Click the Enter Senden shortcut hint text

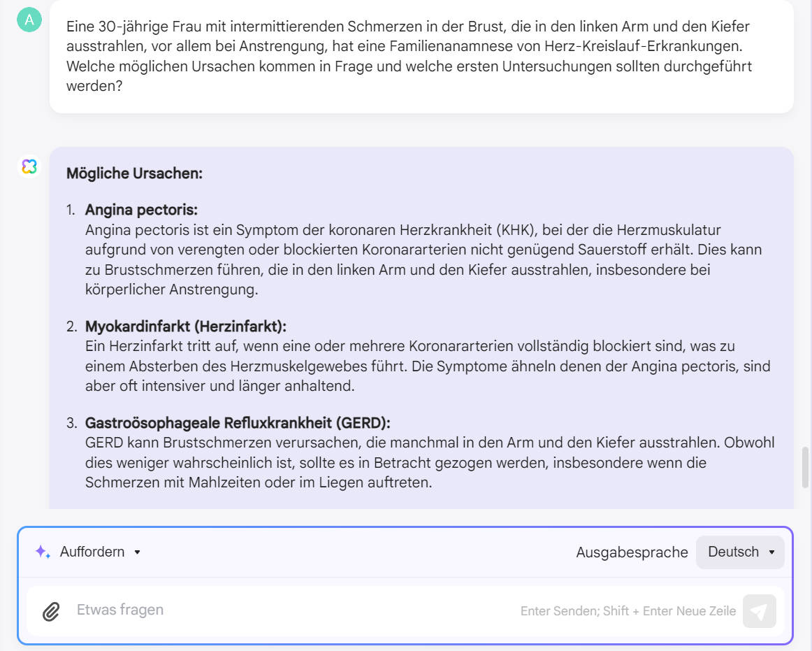(x=628, y=611)
